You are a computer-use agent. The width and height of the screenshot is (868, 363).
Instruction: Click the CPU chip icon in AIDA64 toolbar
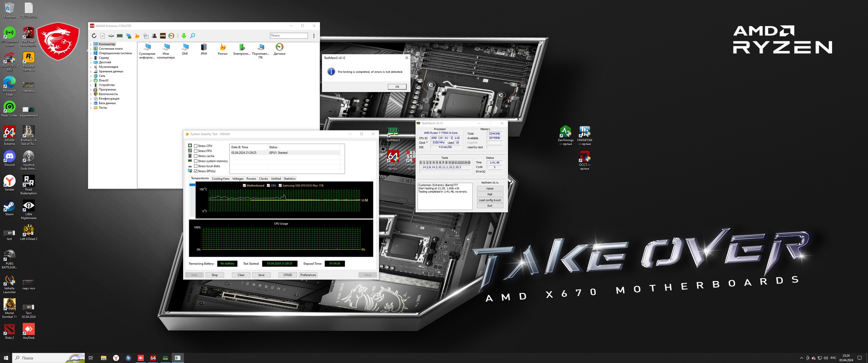pyautogui.click(x=111, y=36)
